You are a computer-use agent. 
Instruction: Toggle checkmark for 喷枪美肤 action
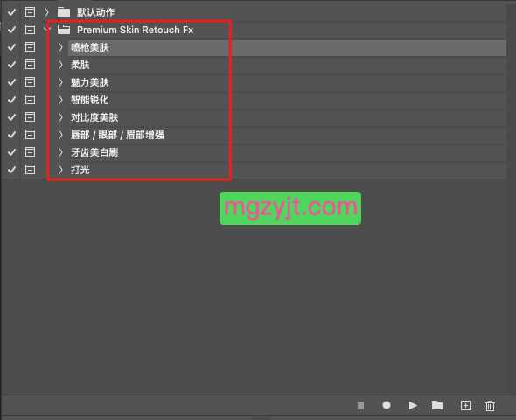12,47
